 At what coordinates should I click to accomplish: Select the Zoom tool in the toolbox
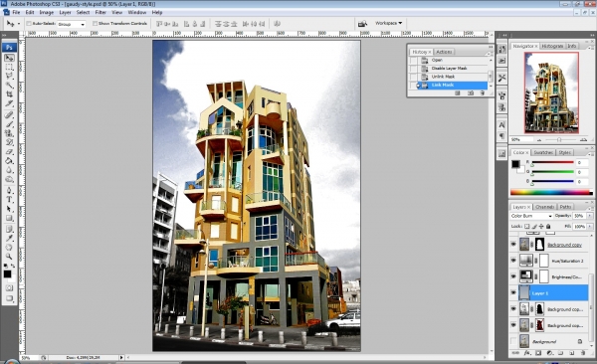(x=10, y=257)
